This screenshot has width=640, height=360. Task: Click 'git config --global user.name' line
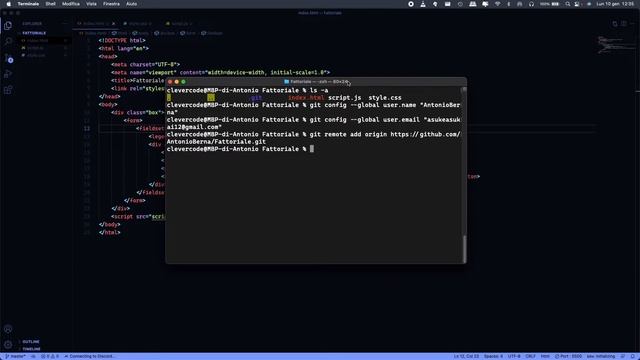(x=313, y=109)
